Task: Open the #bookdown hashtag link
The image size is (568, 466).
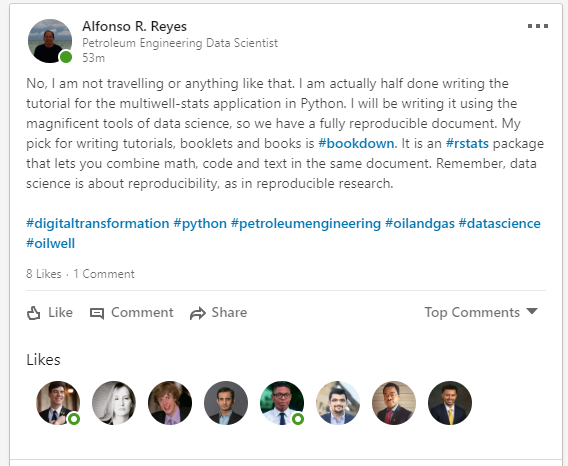Action: coord(356,143)
